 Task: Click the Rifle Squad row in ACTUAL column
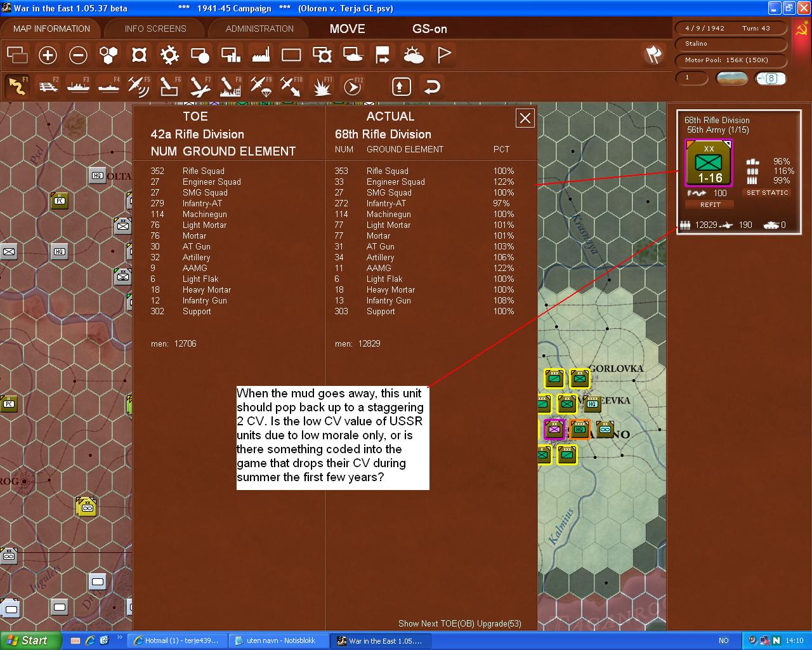click(424, 171)
